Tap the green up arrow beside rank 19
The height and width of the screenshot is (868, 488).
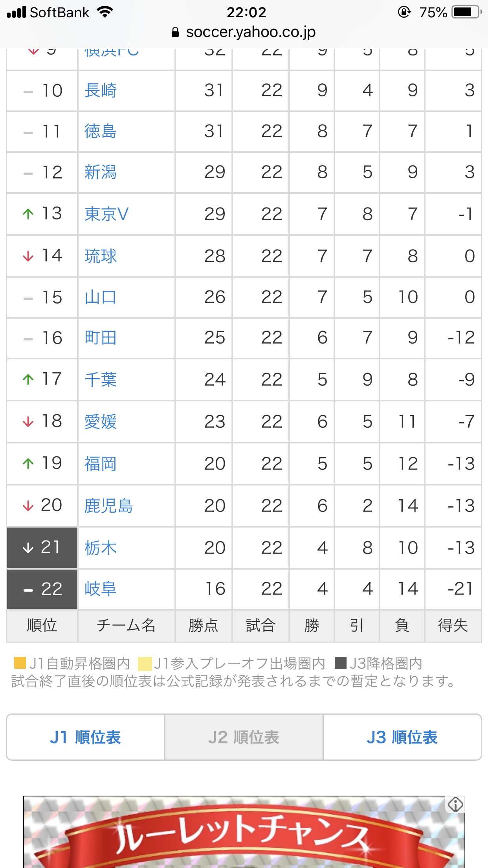[x=28, y=463]
